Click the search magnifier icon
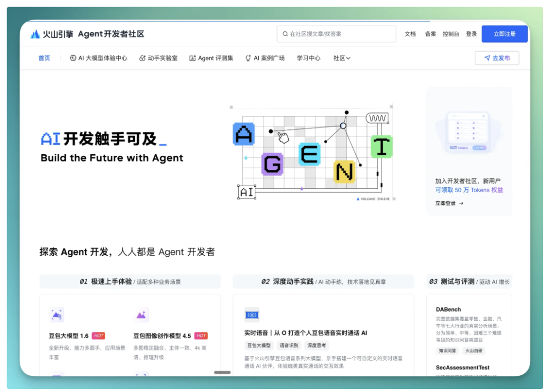Viewport: 546px width, 392px height. pyautogui.click(x=285, y=34)
